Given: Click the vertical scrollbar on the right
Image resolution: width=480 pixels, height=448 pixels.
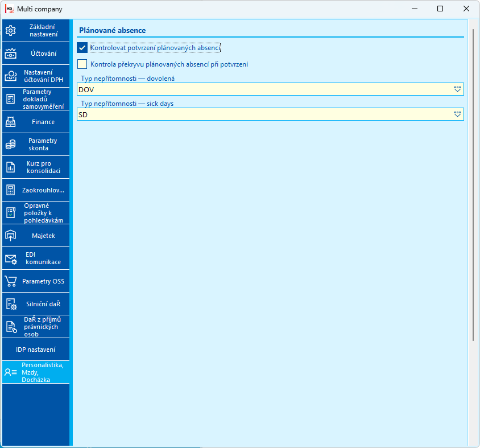Looking at the screenshot, I should 473,185.
